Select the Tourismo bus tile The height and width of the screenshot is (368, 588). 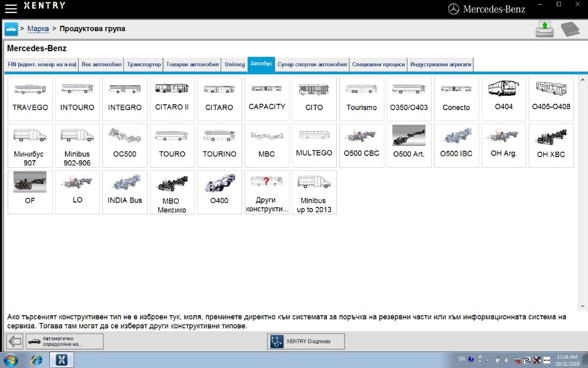(x=362, y=99)
